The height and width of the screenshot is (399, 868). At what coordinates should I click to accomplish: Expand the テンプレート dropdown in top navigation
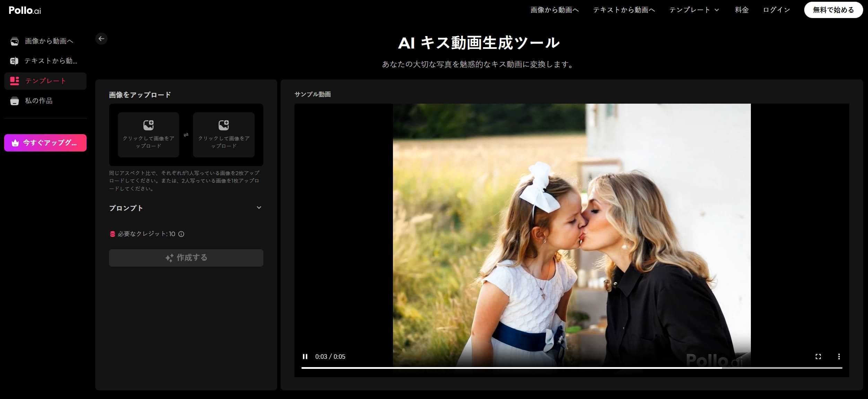coord(694,10)
